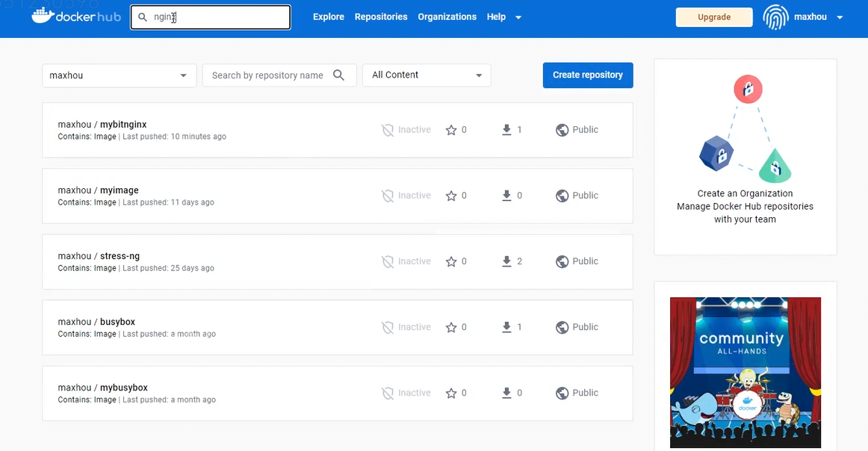Open the All Content filter dropdown
Viewport: 868px width, 451px height.
click(427, 75)
